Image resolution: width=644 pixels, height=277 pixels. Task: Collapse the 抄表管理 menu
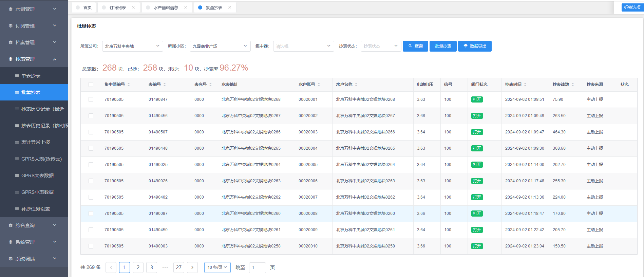click(x=34, y=59)
